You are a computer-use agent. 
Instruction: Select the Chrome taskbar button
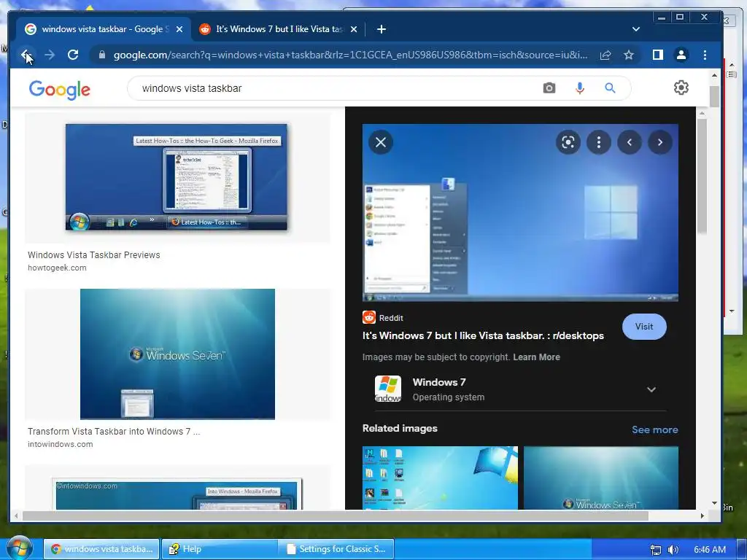point(101,549)
